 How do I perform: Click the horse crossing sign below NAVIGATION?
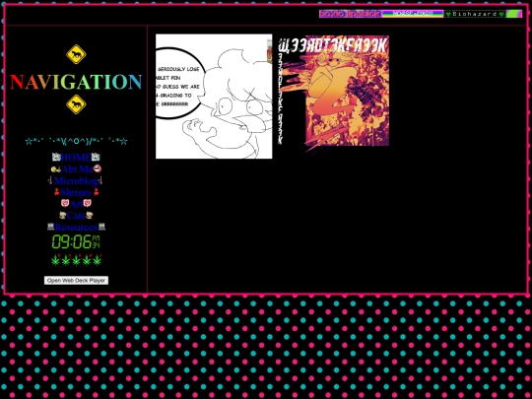pyautogui.click(x=76, y=104)
